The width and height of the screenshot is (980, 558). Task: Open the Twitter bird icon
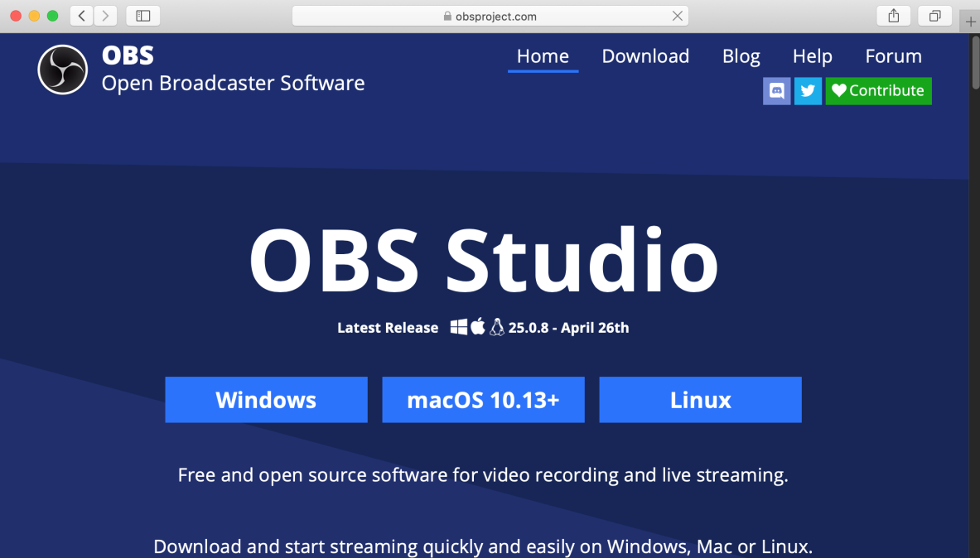(808, 91)
